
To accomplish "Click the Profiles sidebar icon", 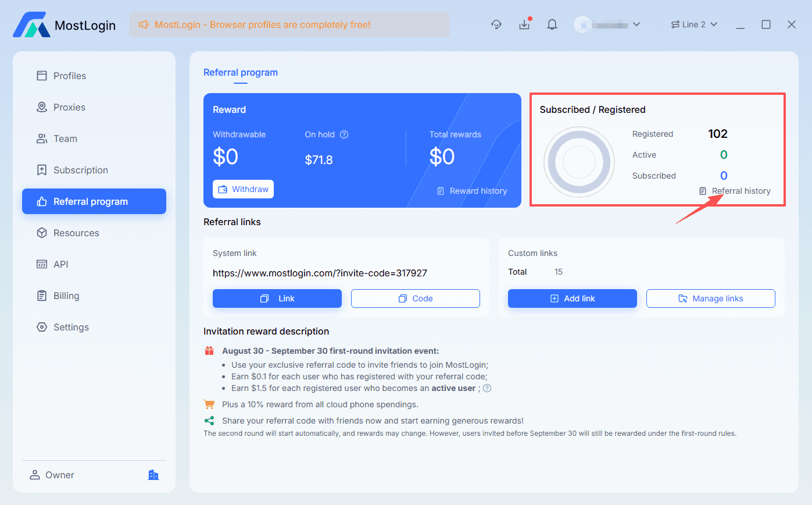I will (41, 76).
